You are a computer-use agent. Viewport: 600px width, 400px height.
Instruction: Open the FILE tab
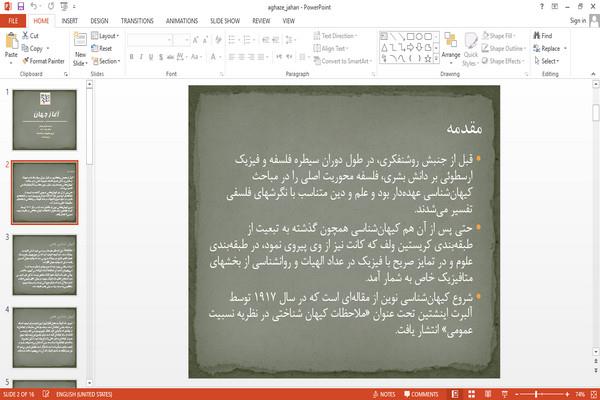[13, 21]
